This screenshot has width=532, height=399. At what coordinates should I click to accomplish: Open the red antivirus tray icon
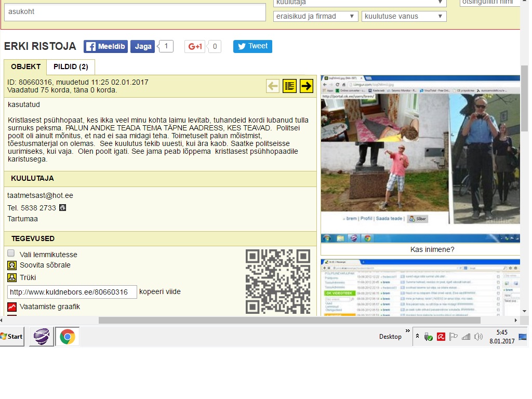pos(441,337)
